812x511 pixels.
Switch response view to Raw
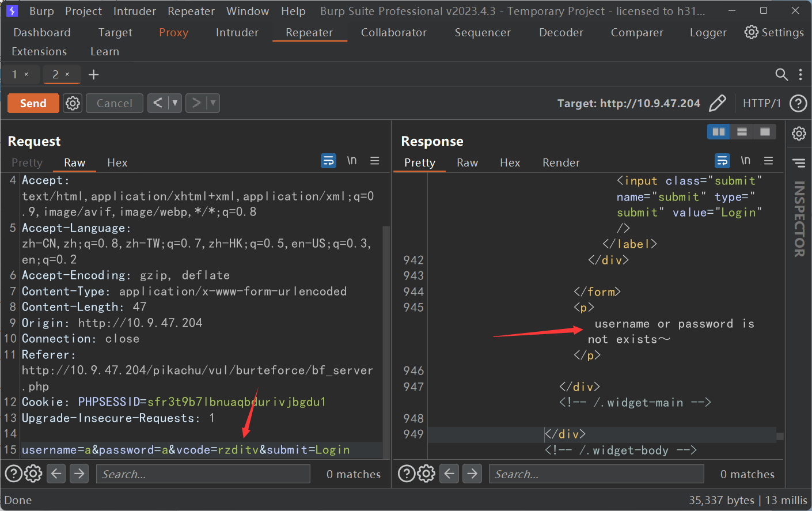point(467,162)
